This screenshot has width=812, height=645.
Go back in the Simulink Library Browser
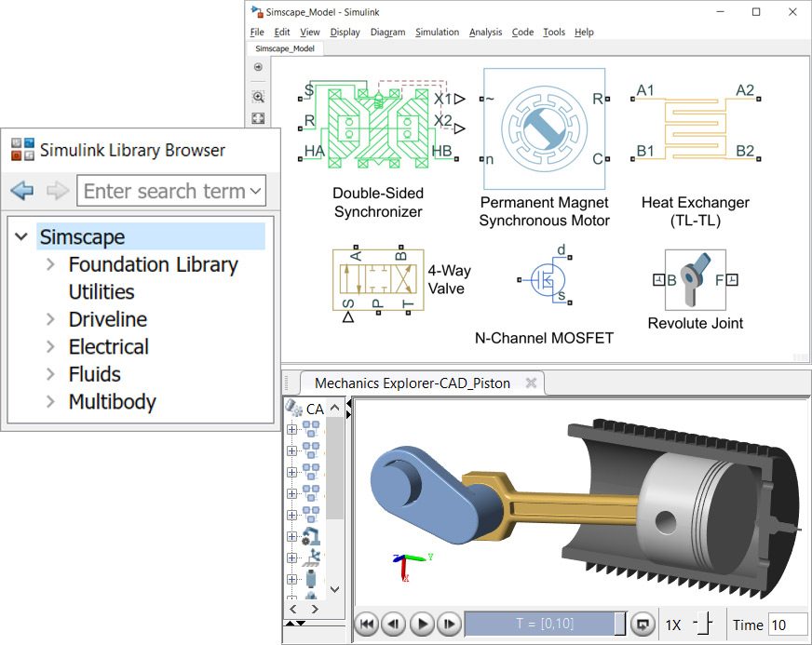21,191
